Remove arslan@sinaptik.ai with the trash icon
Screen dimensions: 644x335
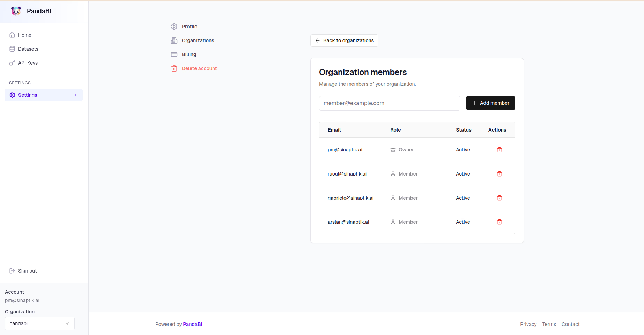click(x=499, y=222)
